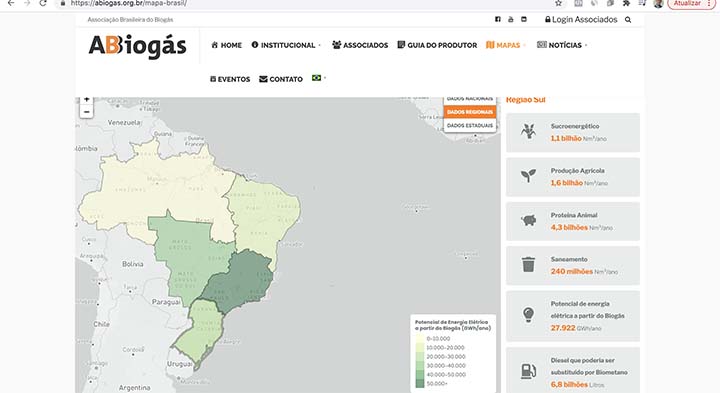
Task: Click the Produção Agrícola sprout icon
Action: [528, 176]
